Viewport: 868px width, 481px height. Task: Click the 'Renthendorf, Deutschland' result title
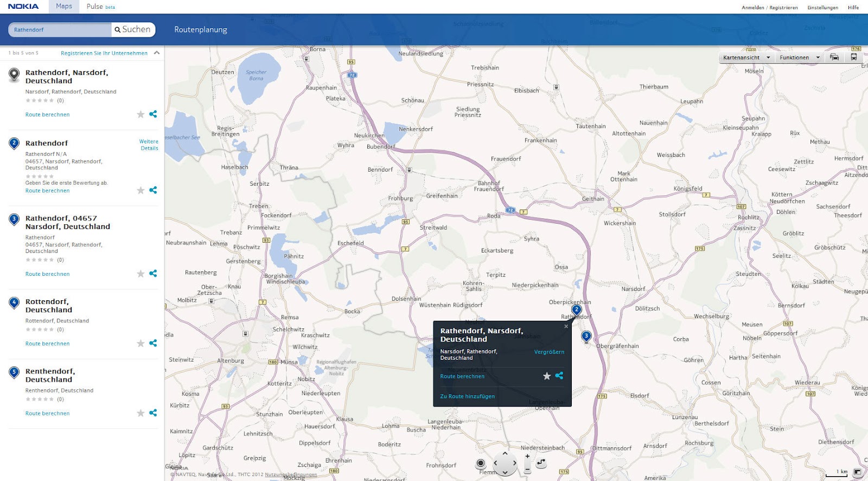(x=50, y=375)
